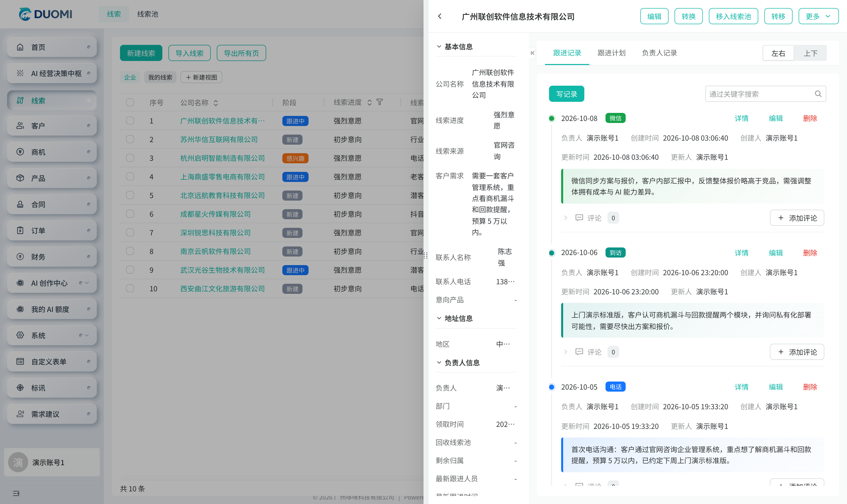
Task: Switch to the 跟进计划 tab
Action: (x=611, y=53)
